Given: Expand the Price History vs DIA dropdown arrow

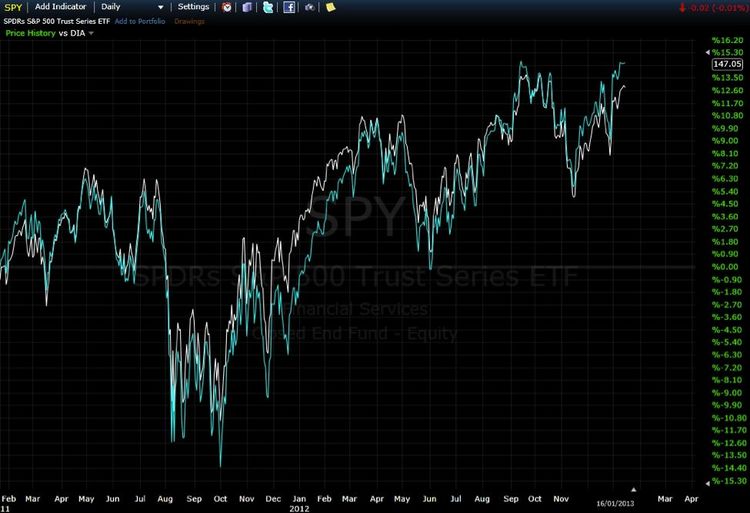Looking at the screenshot, I should click(92, 33).
